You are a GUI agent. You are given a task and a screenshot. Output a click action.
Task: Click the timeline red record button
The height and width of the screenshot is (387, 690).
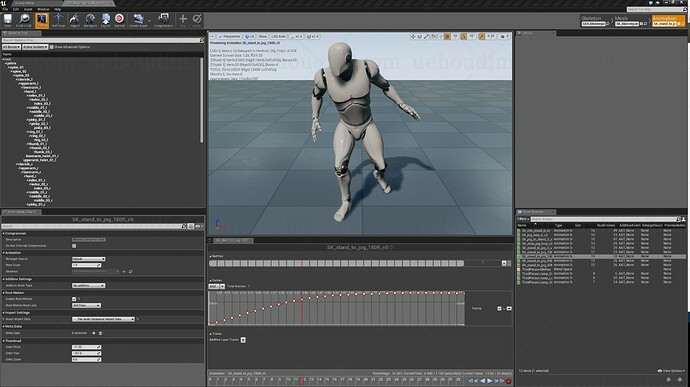click(x=508, y=381)
